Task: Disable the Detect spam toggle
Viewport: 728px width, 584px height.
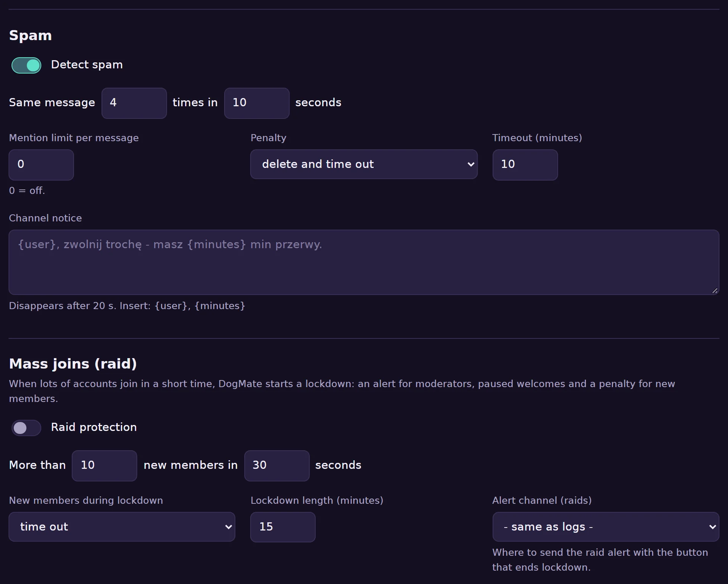Action: tap(26, 65)
